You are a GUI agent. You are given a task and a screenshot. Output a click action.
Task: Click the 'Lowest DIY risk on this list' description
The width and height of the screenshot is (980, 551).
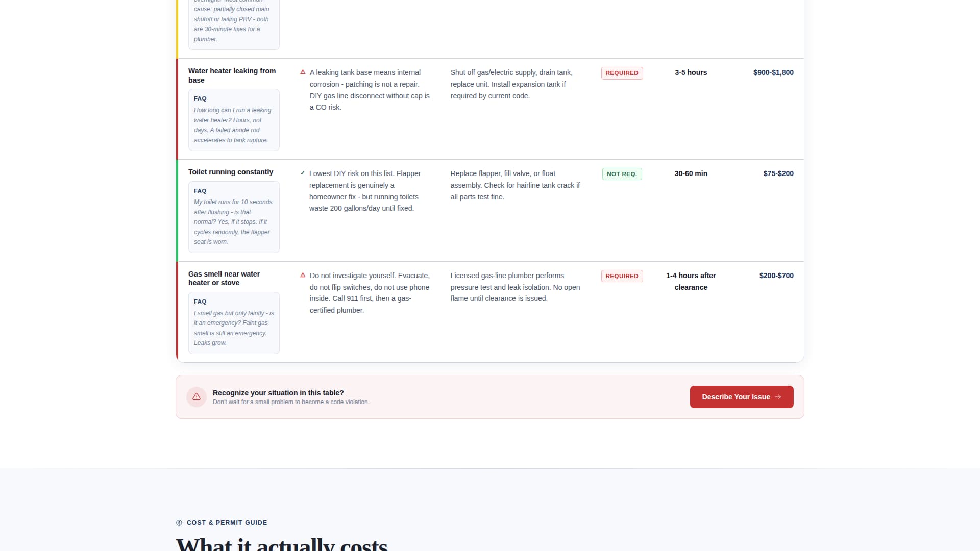pyautogui.click(x=365, y=191)
